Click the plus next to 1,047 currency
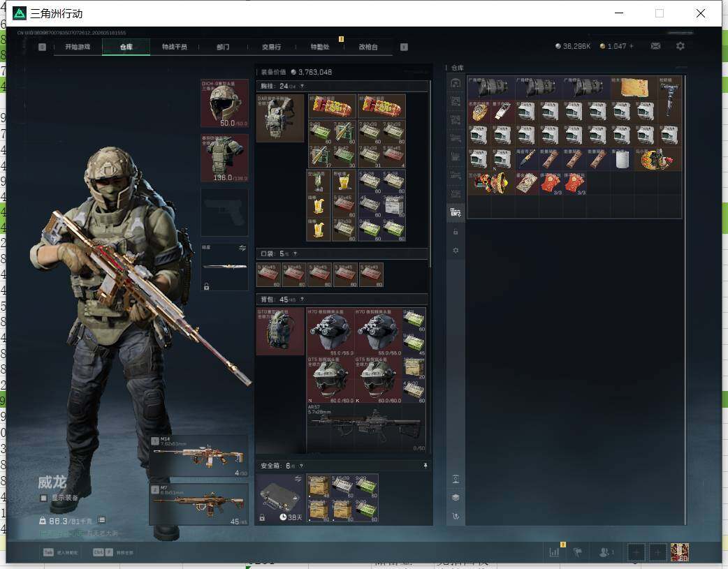 pos(631,46)
